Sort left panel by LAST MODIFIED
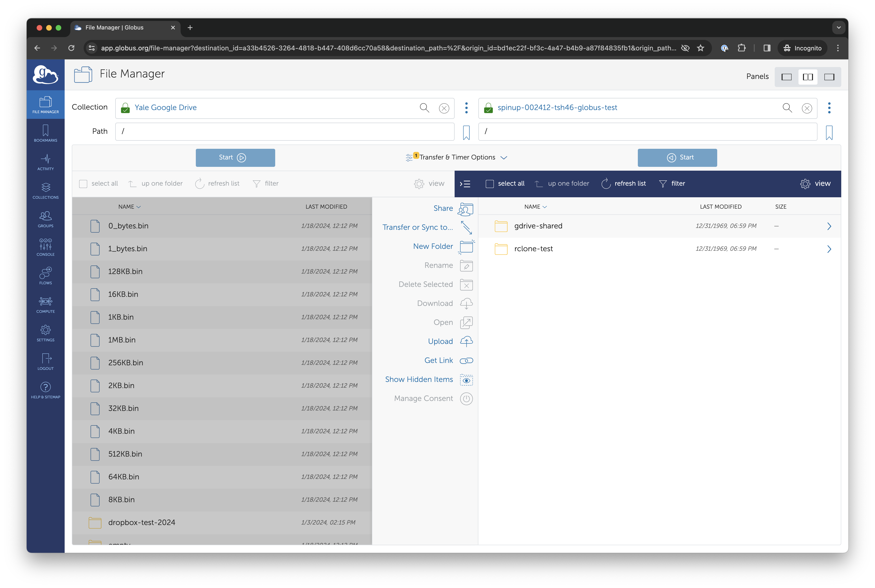The image size is (875, 588). click(x=326, y=207)
